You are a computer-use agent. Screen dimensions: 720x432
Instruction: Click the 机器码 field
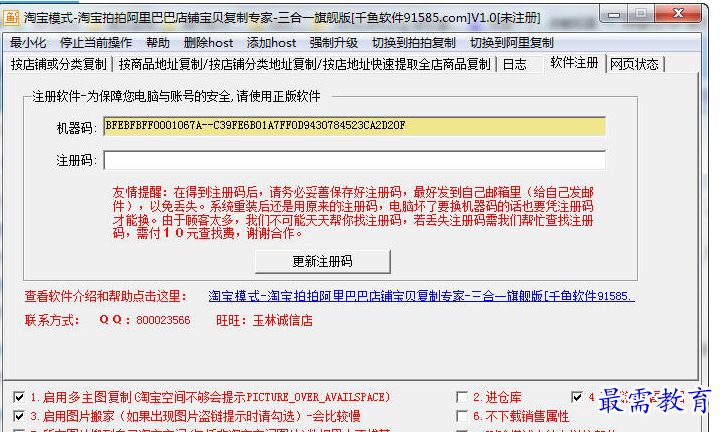point(354,126)
